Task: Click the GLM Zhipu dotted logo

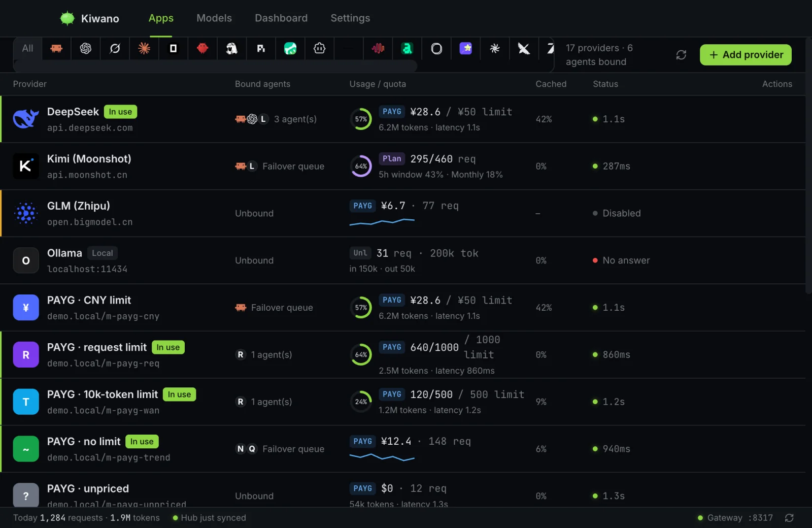Action: pos(26,213)
